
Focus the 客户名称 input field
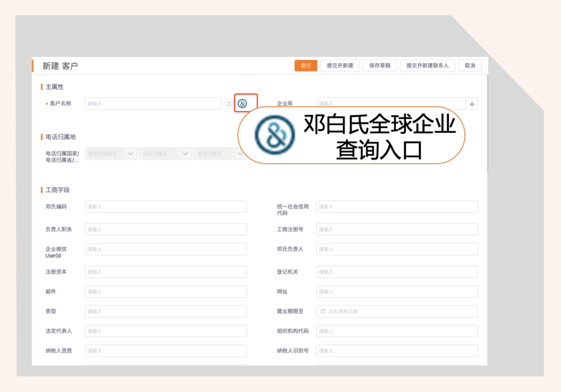click(x=153, y=104)
